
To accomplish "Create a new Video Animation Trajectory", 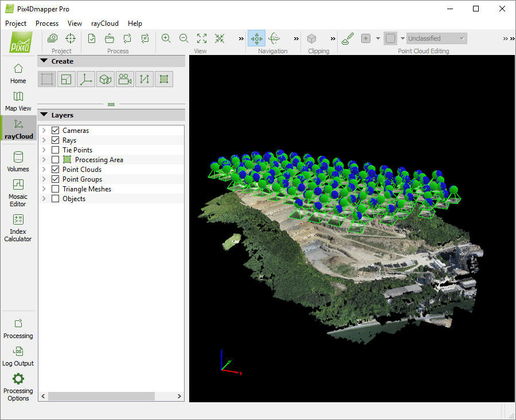I will (124, 79).
